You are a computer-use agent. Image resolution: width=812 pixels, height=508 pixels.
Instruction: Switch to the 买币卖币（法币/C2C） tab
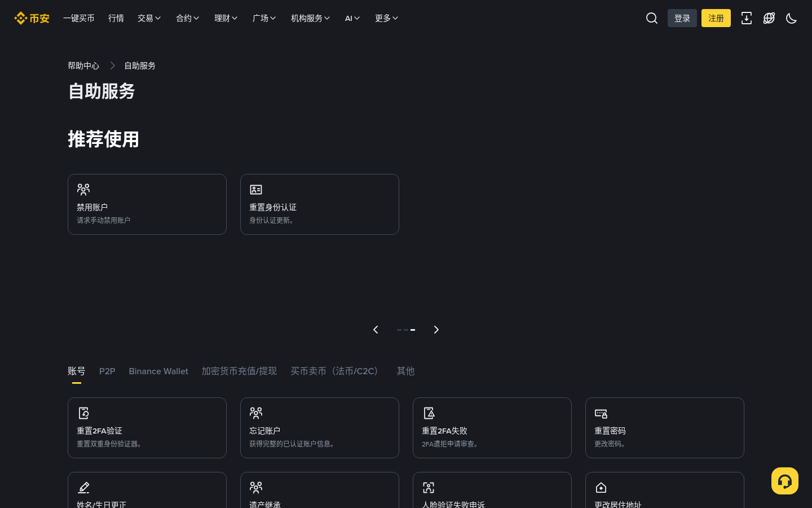click(337, 371)
